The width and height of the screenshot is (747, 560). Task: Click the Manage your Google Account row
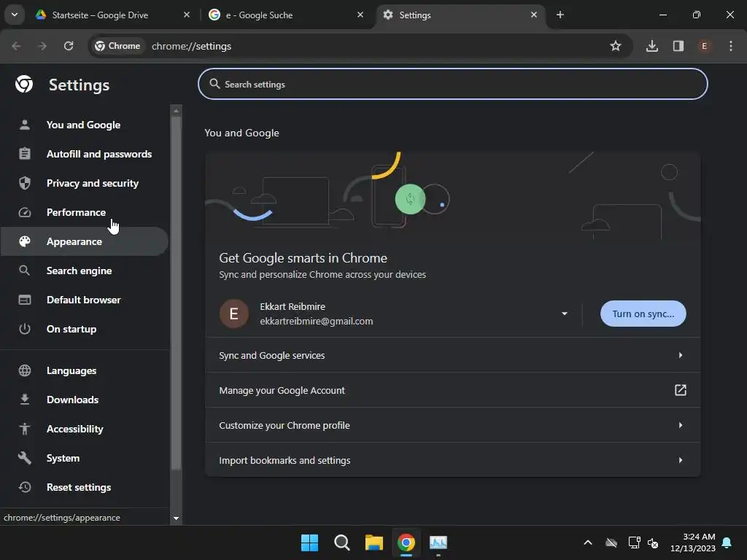452,390
